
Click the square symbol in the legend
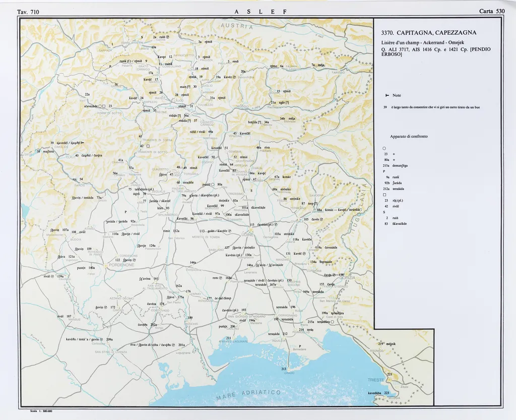tap(384, 194)
